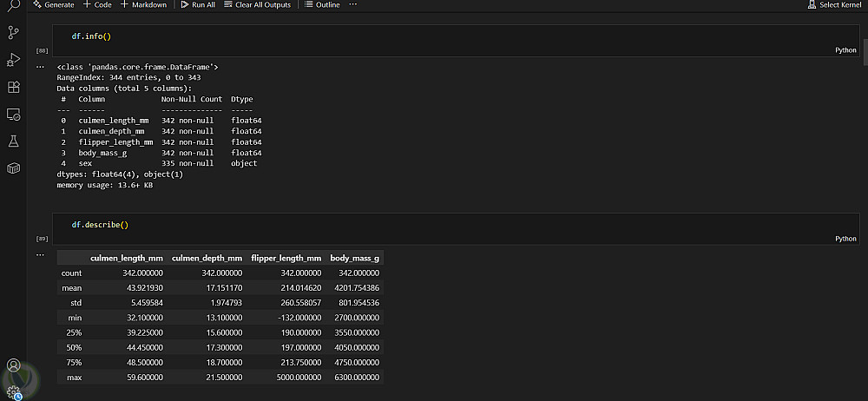The height and width of the screenshot is (401, 868).
Task: Select the '50%' row label
Action: 74,348
